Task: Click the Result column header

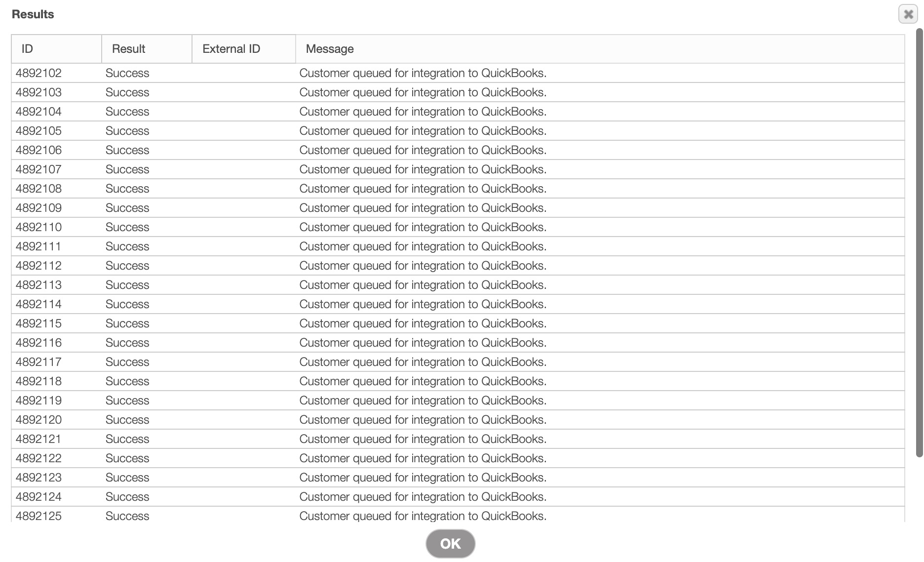Action: [147, 49]
